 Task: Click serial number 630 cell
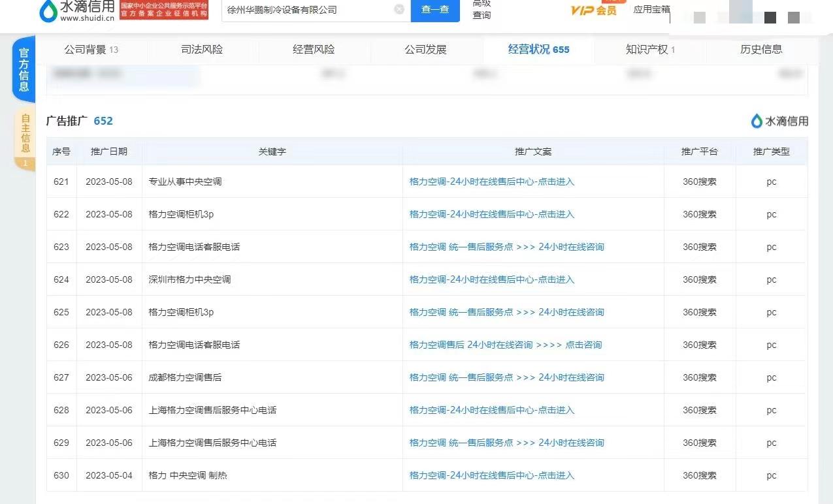coord(61,475)
